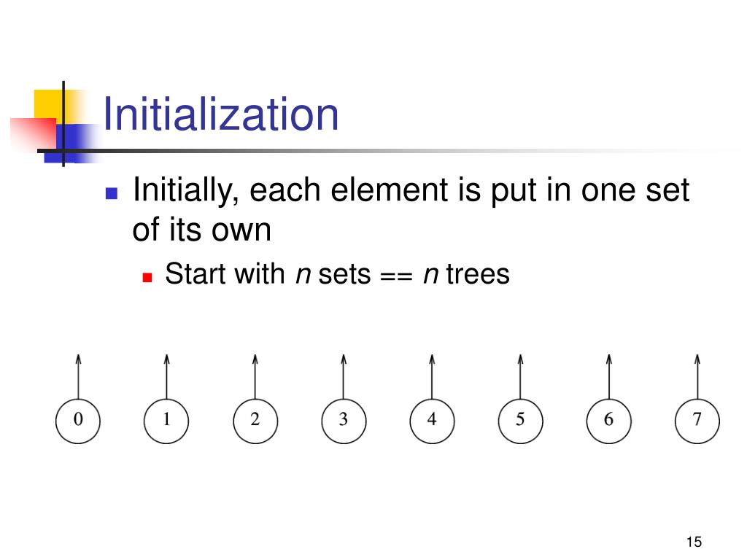747x560 pixels.
Task: Click the circle node labeled 0
Action: tap(78, 421)
